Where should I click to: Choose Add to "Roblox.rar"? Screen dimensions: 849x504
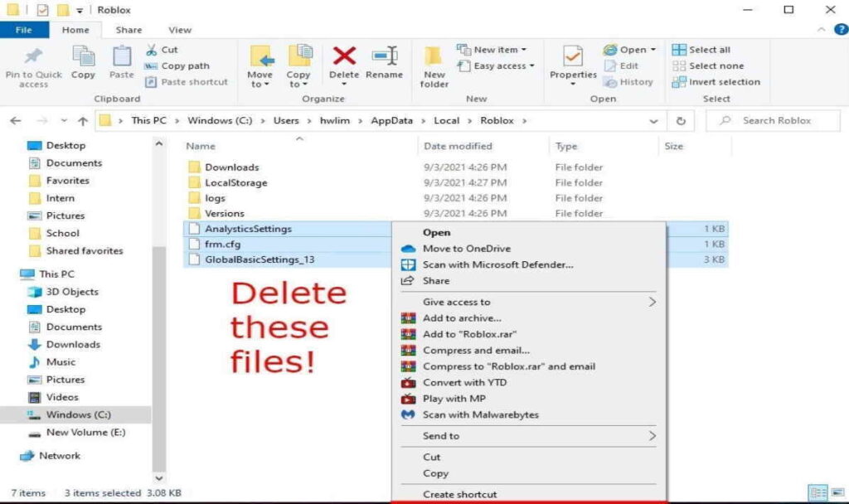(x=469, y=334)
